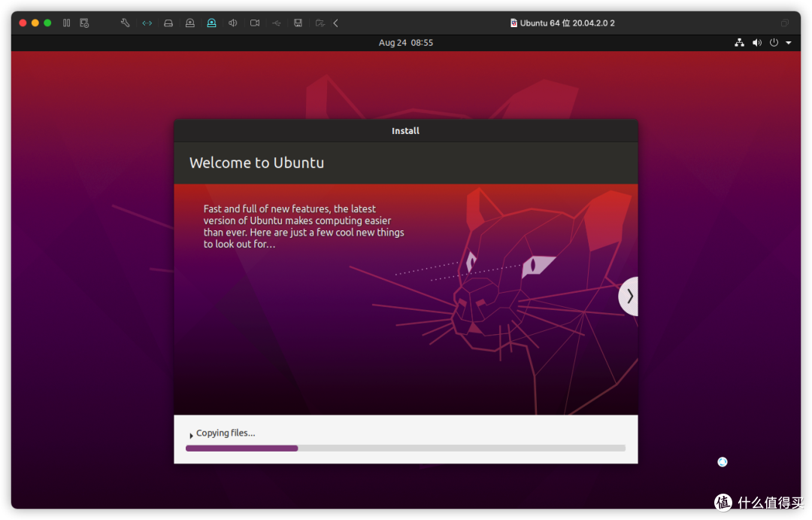Open Ubuntu volume indicator in top bar
This screenshot has height=520, width=812.
756,42
